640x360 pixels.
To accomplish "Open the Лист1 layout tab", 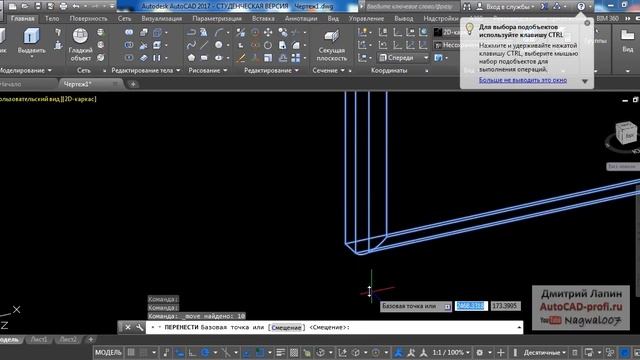I will [39, 340].
